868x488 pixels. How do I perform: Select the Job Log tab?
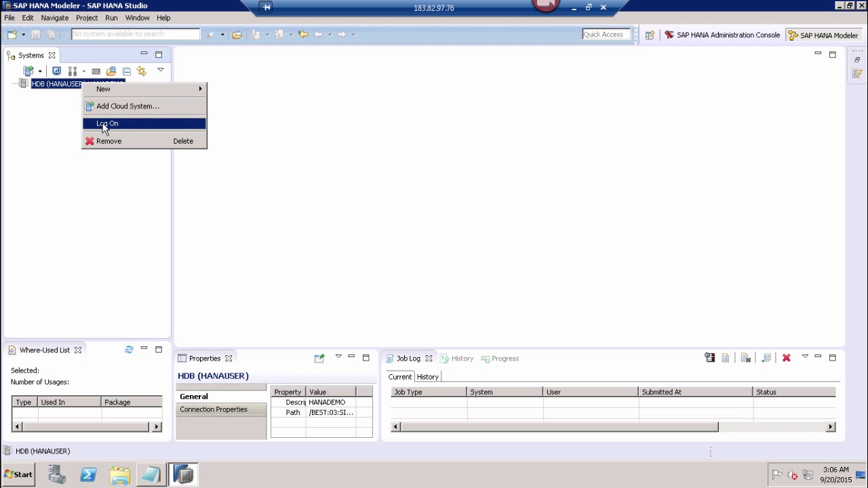[x=409, y=358]
